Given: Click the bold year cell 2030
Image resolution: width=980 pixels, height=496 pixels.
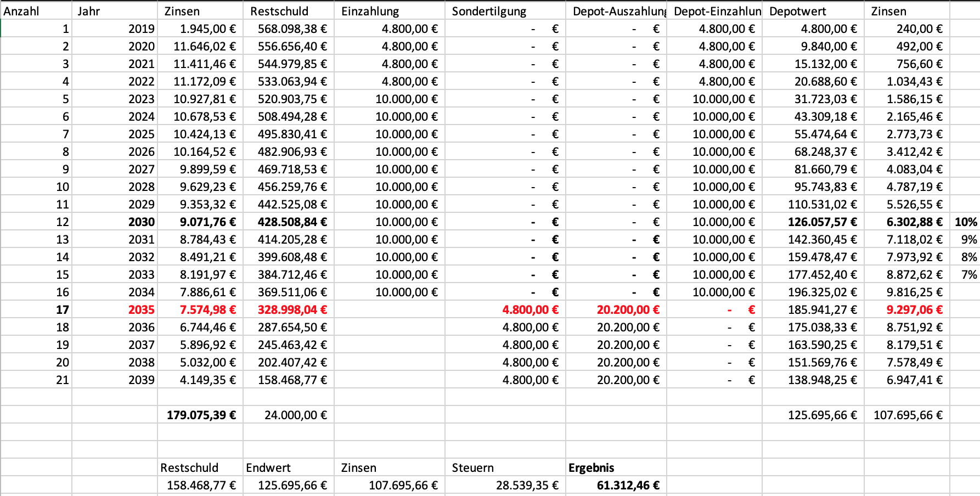Looking at the screenshot, I should pos(115,222).
